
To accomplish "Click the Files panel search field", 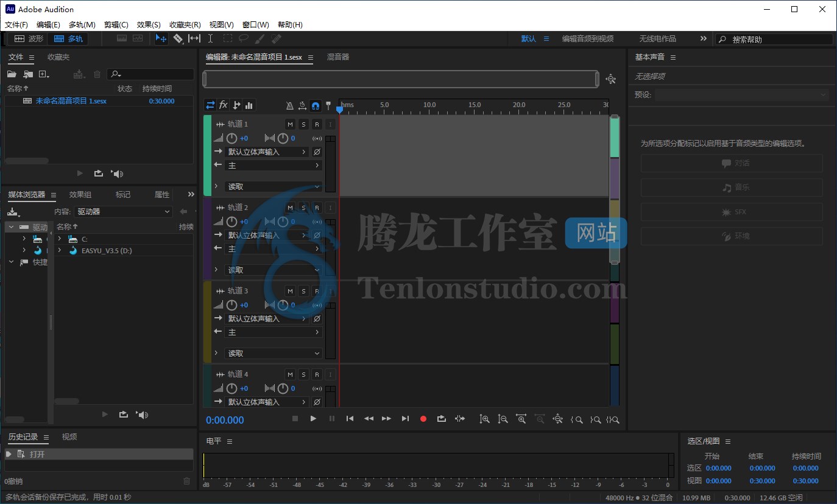I will [x=150, y=74].
